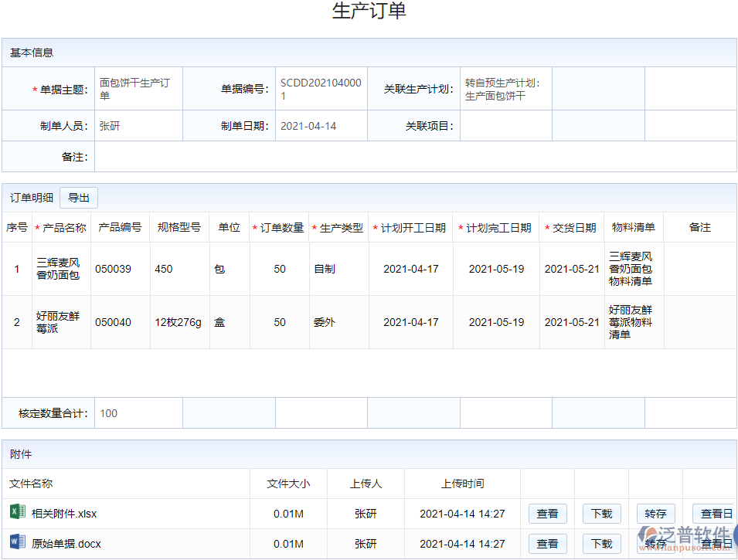The width and height of the screenshot is (738, 560).
Task: Click 查看 for 相关附件.xlsx
Action: click(547, 514)
